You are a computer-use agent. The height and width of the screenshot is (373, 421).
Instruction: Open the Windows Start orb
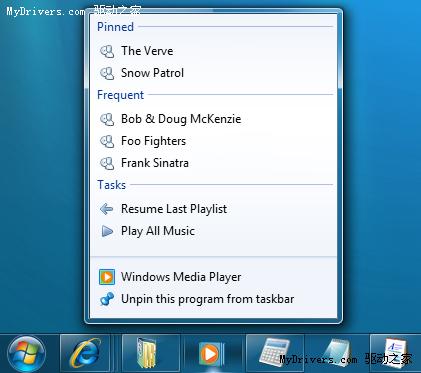[27, 354]
